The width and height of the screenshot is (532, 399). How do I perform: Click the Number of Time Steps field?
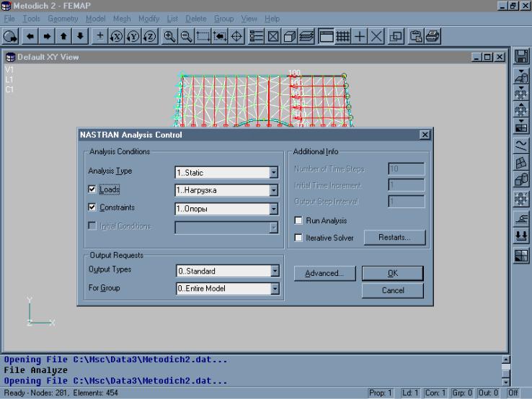click(406, 169)
